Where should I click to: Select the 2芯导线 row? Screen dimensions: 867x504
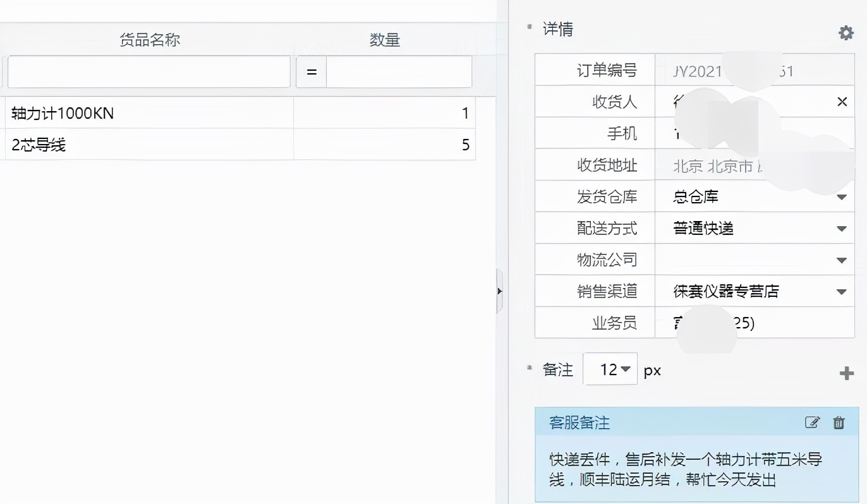[238, 145]
